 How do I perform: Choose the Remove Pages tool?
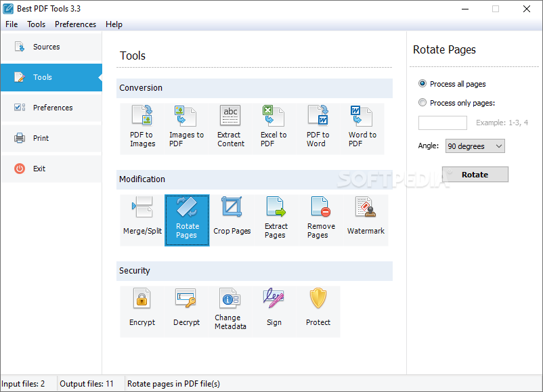pyautogui.click(x=321, y=220)
